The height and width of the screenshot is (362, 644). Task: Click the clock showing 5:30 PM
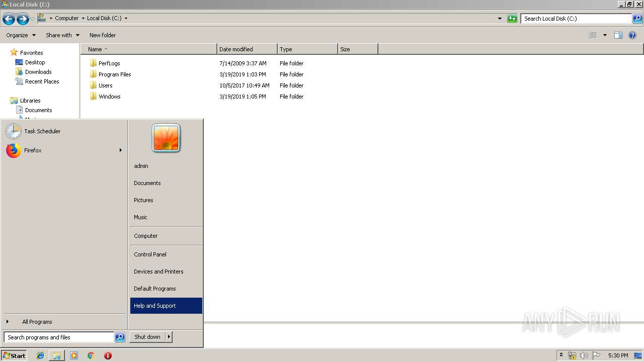[618, 355]
